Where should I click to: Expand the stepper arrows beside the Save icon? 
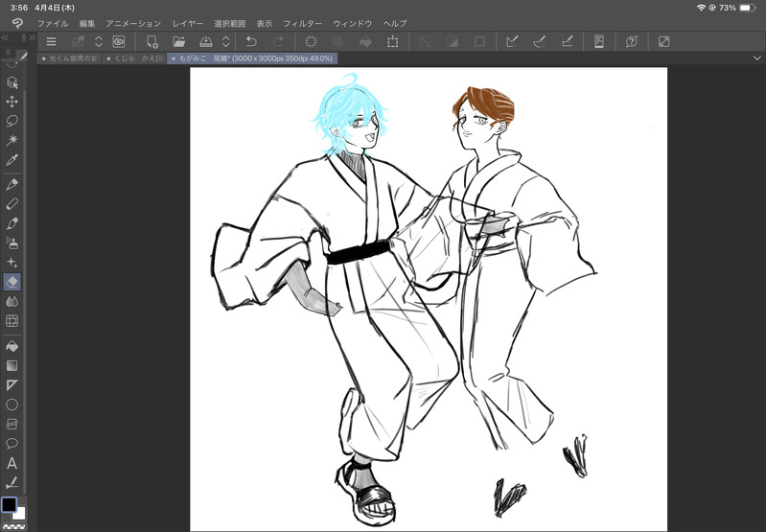225,42
